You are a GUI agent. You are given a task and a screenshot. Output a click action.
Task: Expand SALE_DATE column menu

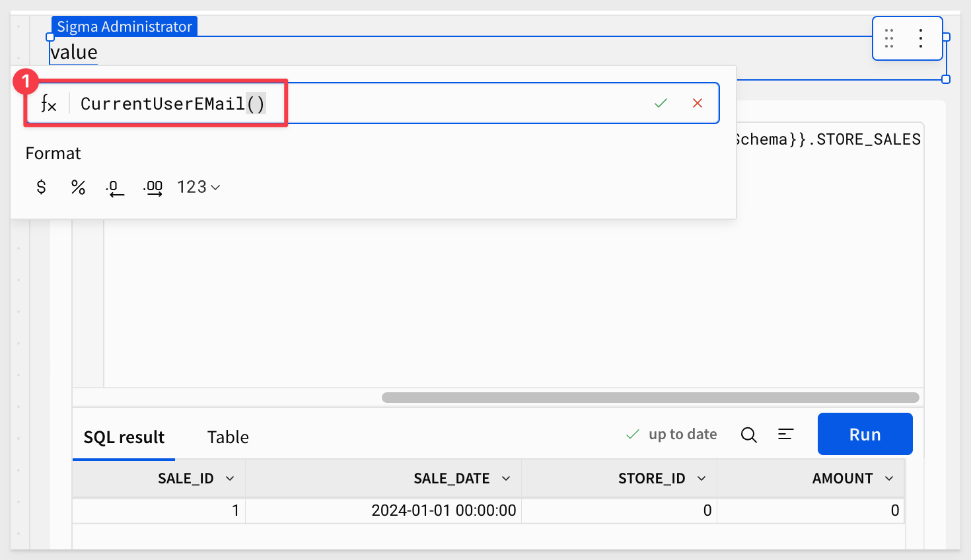506,479
